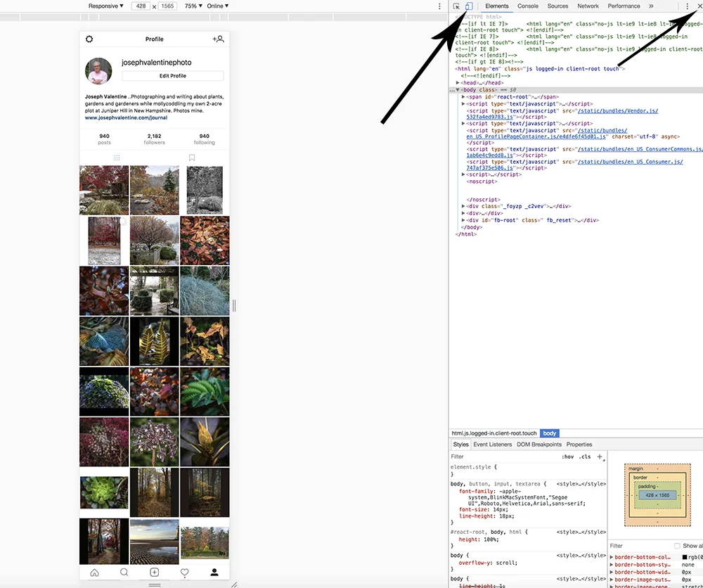
Task: Open DevTools customize three-dot menu
Action: click(687, 6)
